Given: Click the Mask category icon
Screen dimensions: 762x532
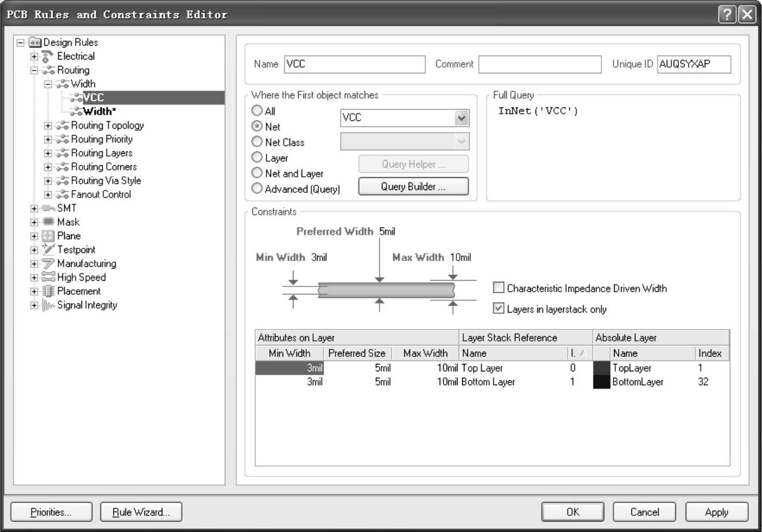Looking at the screenshot, I should coord(49,222).
